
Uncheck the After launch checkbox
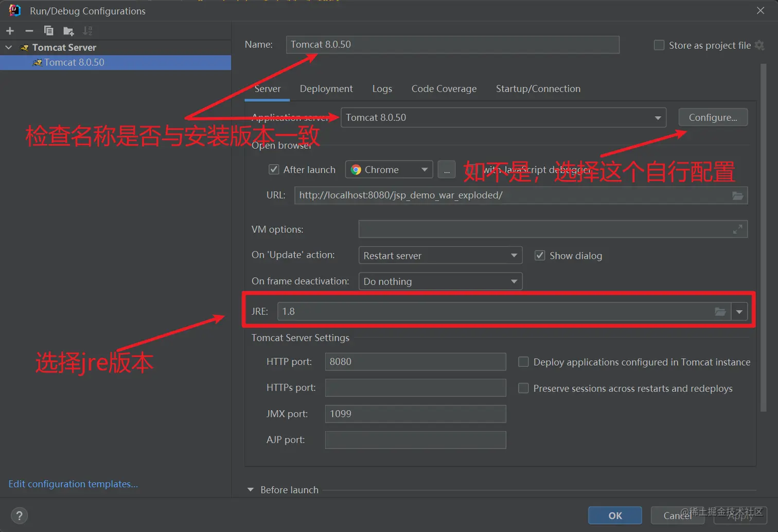click(x=274, y=169)
